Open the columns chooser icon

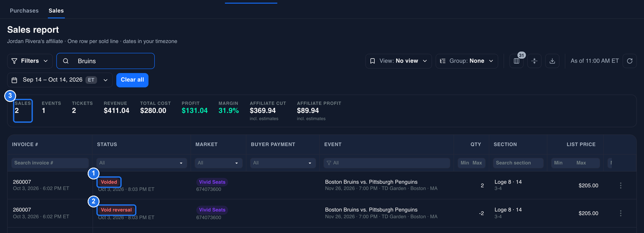516,61
